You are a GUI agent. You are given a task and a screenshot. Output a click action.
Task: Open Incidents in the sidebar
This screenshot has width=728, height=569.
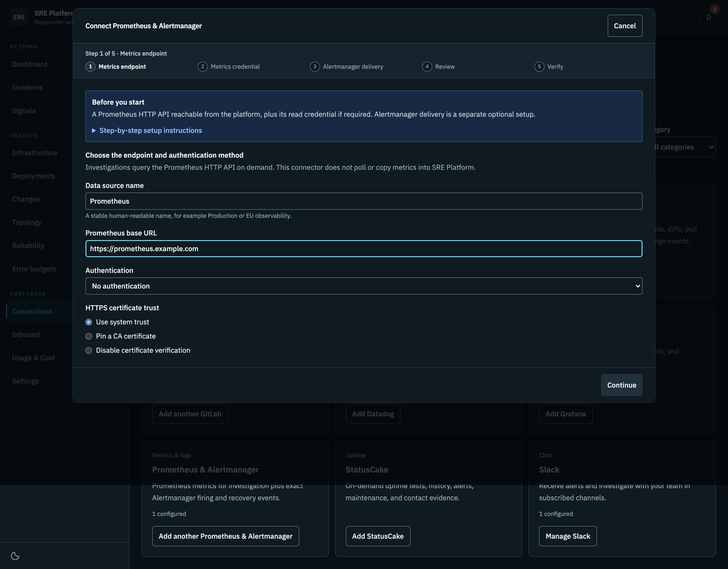coord(27,88)
